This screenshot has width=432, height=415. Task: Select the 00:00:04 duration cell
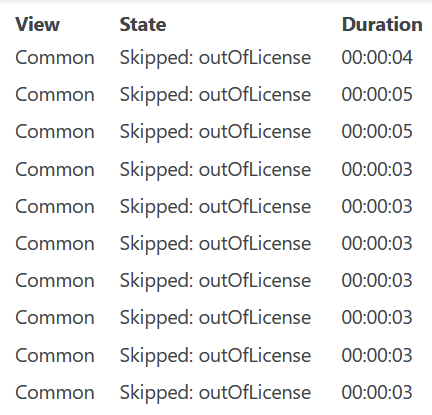point(377,58)
